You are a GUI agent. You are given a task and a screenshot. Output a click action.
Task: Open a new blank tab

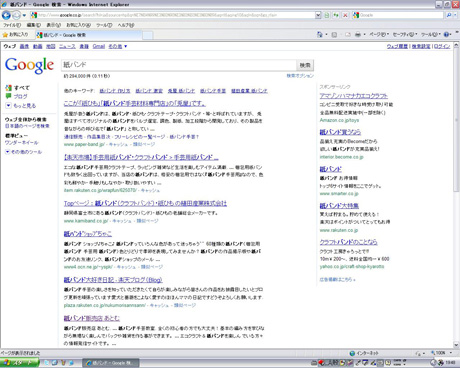point(148,35)
